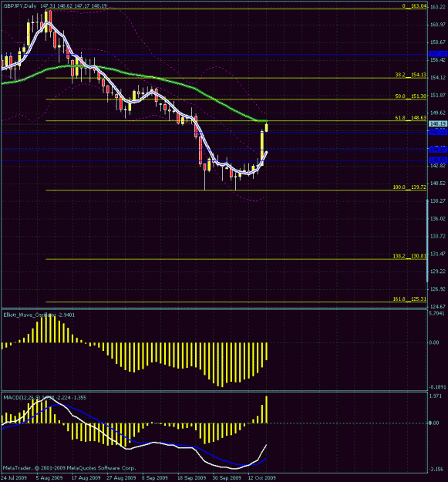448x482 pixels.
Task: Select the Fibonacci 50.0 label at 151.38
Action: click(411, 96)
